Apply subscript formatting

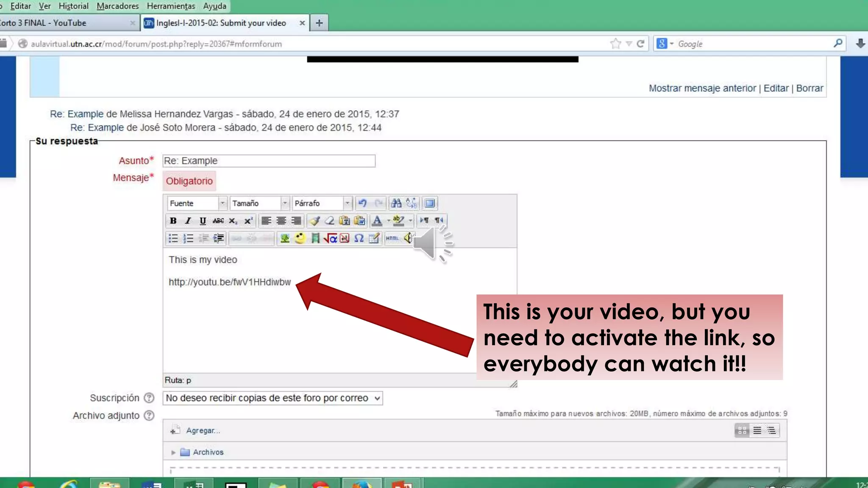point(233,221)
